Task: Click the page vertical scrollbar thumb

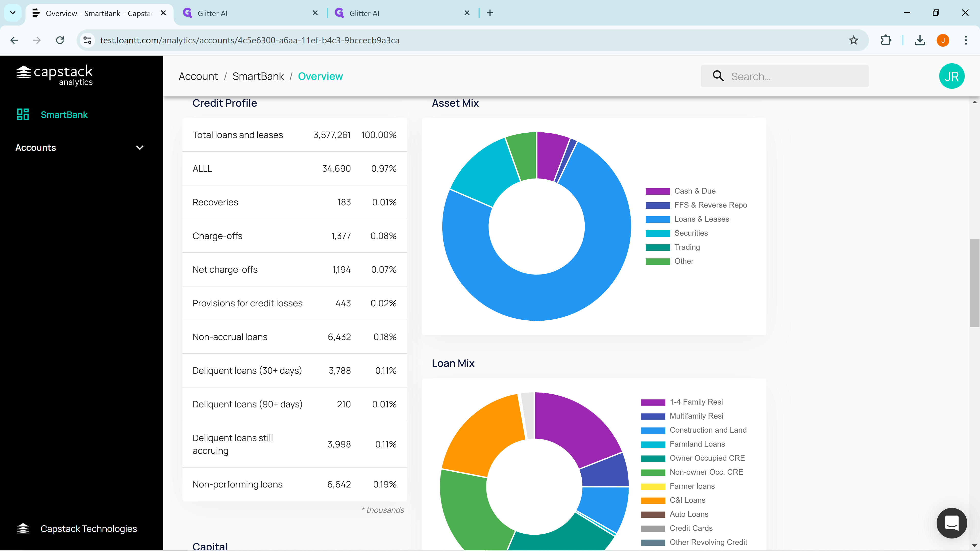Action: pyautogui.click(x=974, y=283)
